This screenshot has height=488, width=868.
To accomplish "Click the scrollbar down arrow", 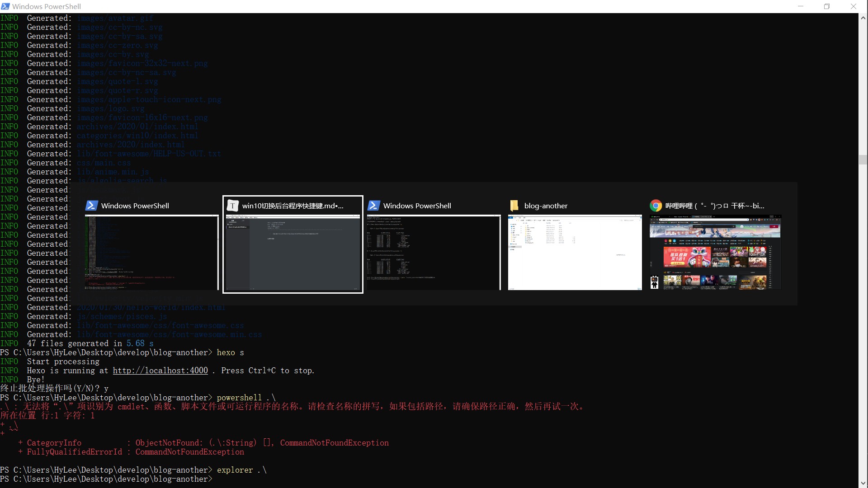I will click(863, 483).
